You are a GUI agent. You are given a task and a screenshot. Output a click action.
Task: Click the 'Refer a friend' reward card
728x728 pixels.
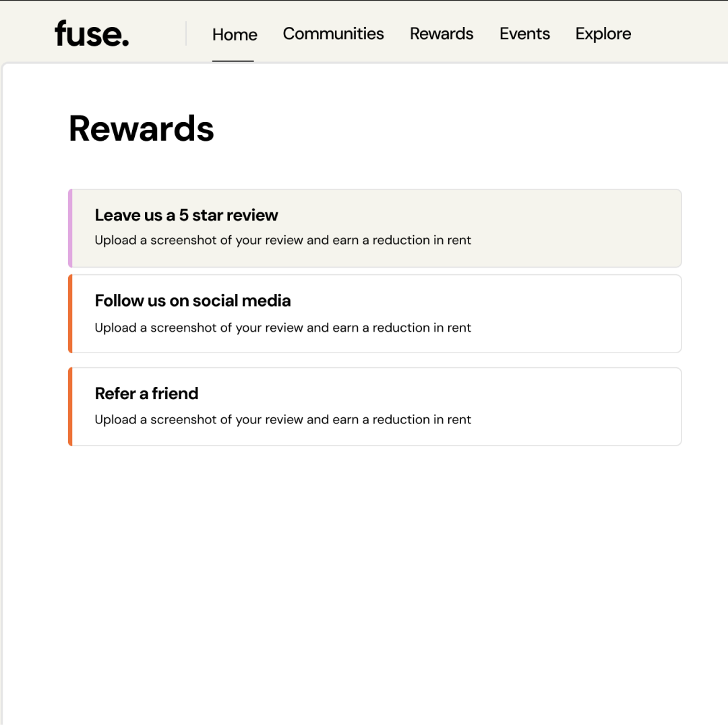point(375,406)
